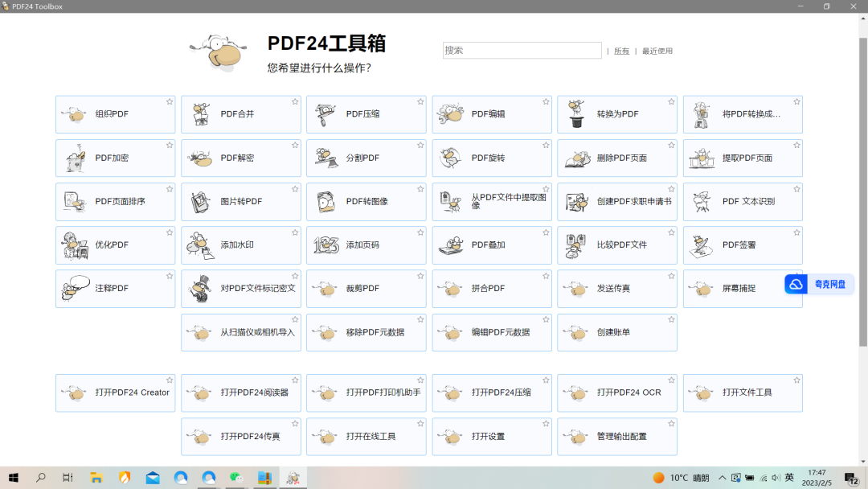Click the PDF24 sheep logo
The width and height of the screenshot is (868, 489).
(x=219, y=52)
